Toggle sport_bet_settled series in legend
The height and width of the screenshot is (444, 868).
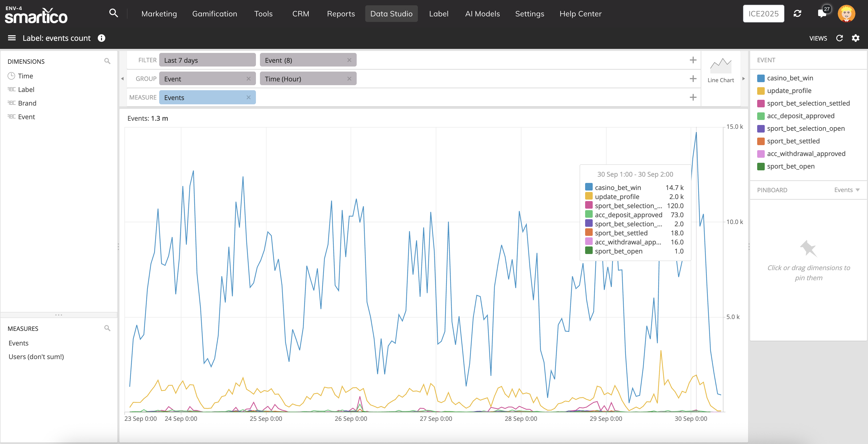pos(793,141)
